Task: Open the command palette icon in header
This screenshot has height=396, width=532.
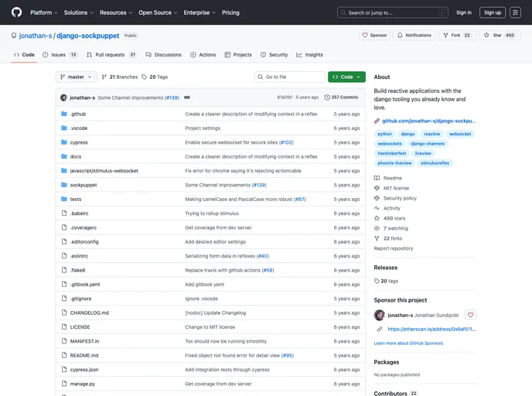Action: pos(442,12)
